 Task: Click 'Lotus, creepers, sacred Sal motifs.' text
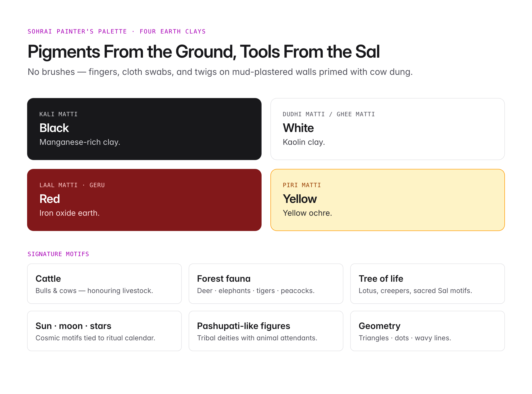tap(415, 291)
